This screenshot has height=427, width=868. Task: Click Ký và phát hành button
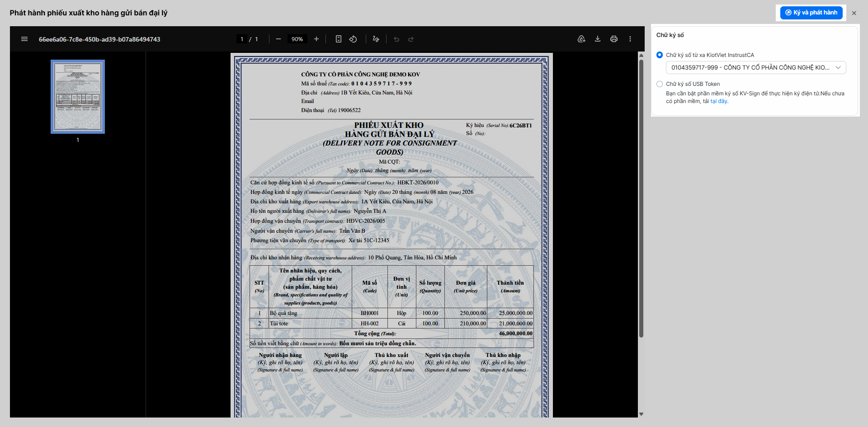811,13
